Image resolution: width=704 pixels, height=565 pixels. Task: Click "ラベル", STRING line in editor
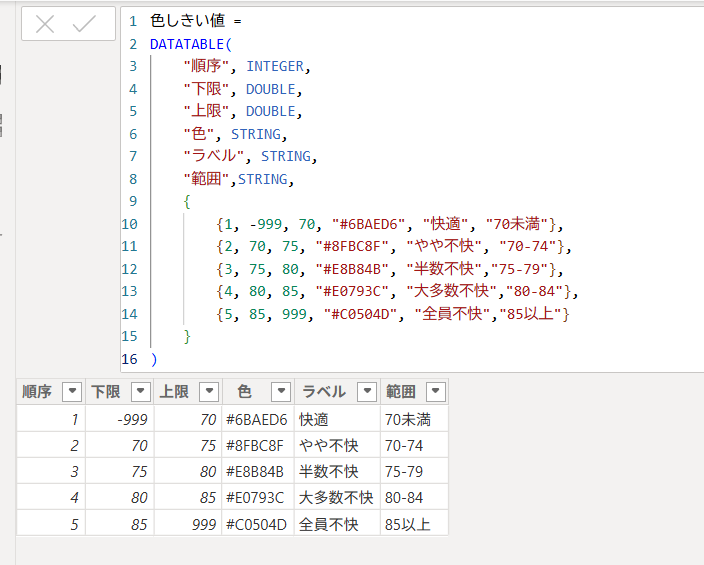(250, 156)
